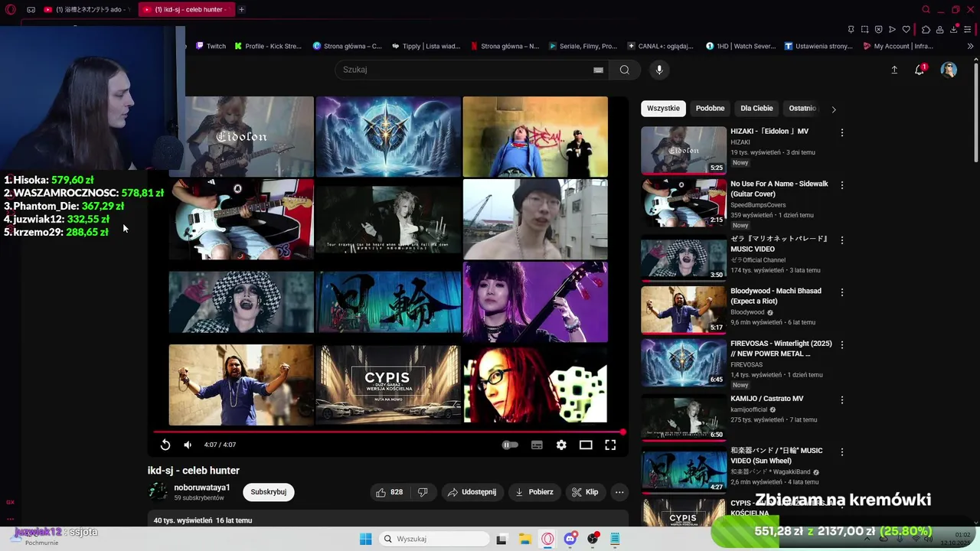Image resolution: width=980 pixels, height=551 pixels.
Task: Open menu for FIREVOSAS Winterlight suggestion
Action: click(x=842, y=345)
